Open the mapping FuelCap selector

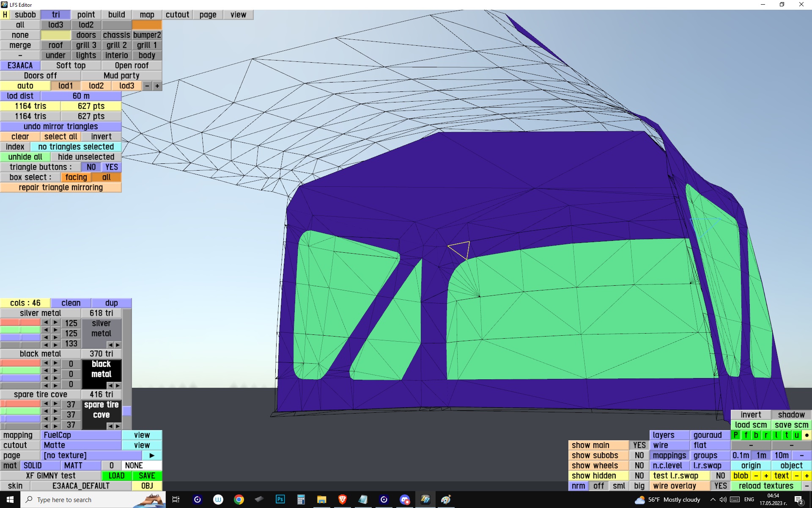tap(81, 435)
